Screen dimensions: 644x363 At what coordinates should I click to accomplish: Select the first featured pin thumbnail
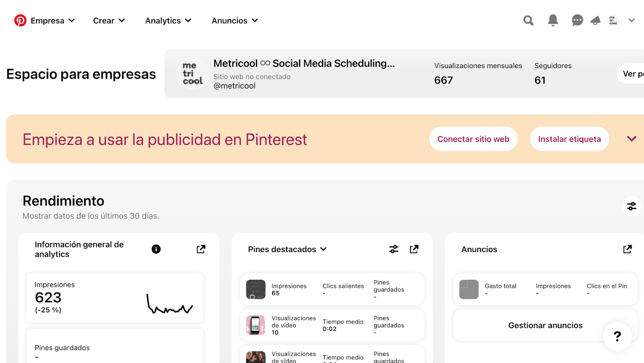point(256,289)
